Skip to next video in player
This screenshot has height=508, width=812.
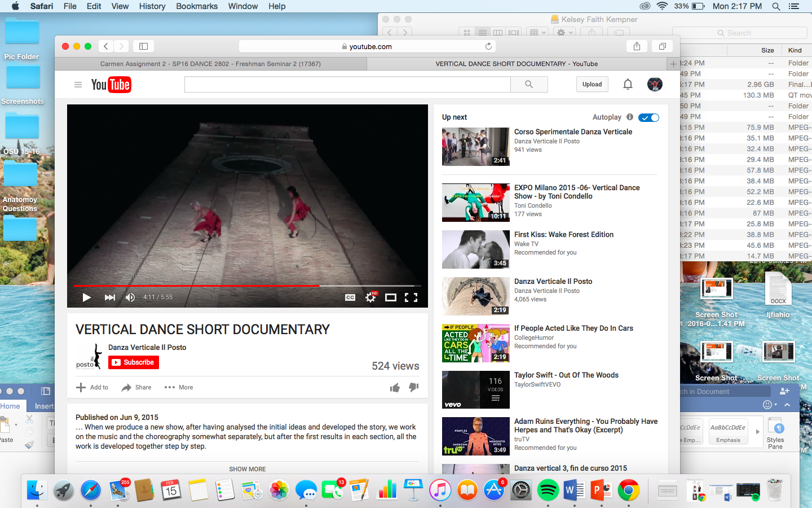click(x=110, y=297)
